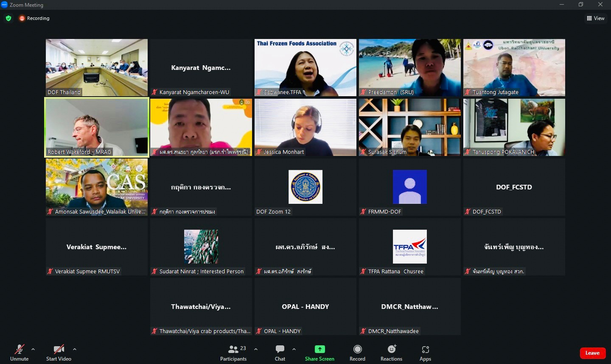Open the Chat panel
The image size is (611, 364).
click(x=280, y=350)
